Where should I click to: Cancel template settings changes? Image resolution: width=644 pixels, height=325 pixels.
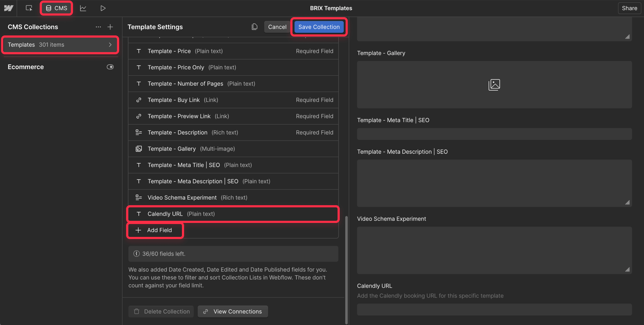277,27
